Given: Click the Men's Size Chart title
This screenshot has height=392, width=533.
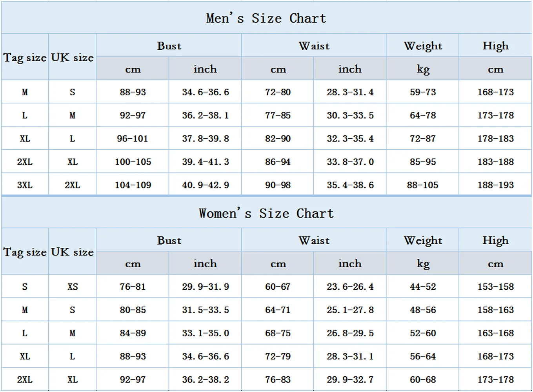Looking at the screenshot, I should click(266, 18).
